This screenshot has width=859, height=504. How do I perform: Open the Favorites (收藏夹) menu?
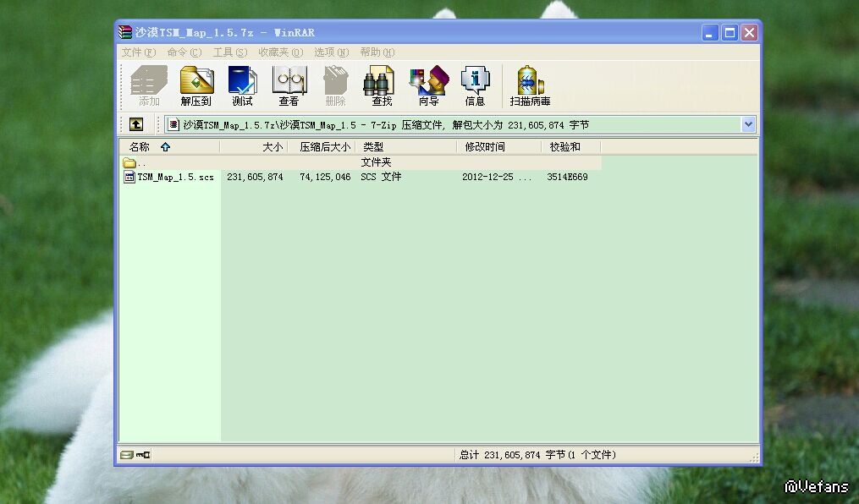[x=280, y=52]
